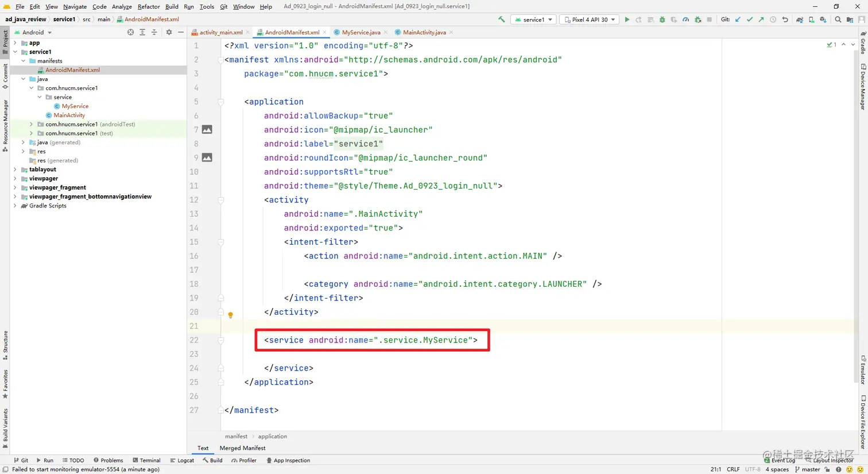This screenshot has height=474, width=868.
Task: Open the Refactor menu
Action: [149, 6]
